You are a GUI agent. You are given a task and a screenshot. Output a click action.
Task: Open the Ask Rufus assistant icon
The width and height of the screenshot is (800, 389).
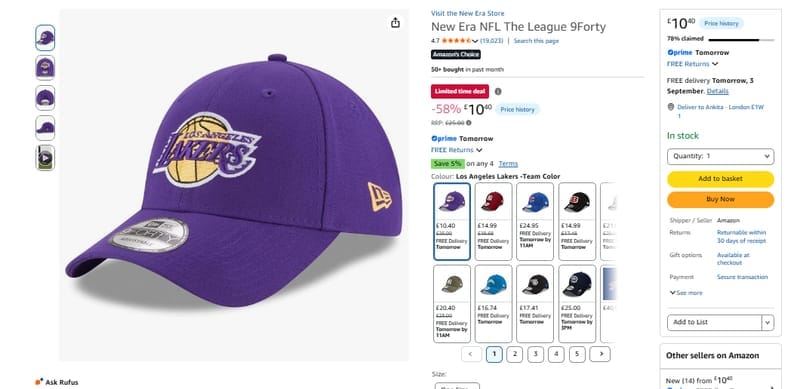39,381
